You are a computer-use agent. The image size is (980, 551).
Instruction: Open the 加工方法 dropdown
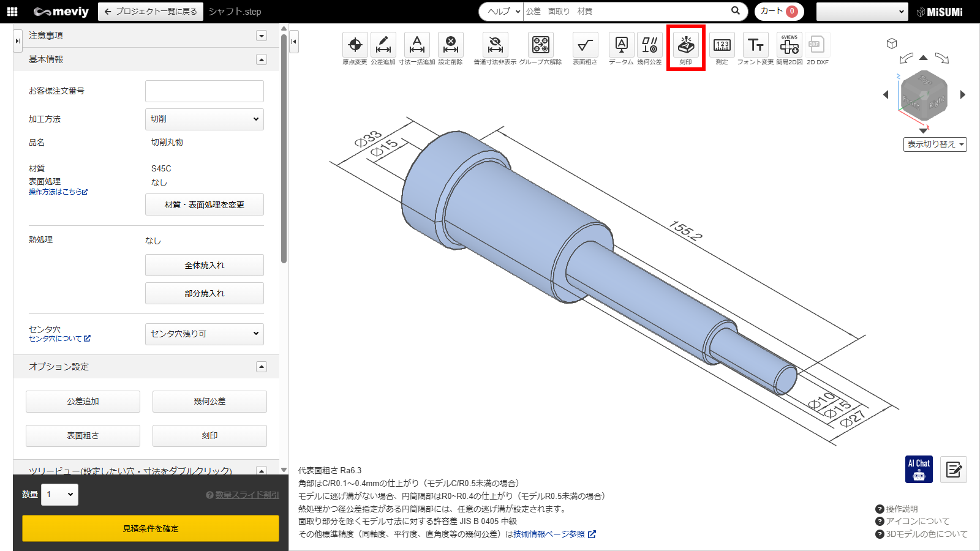tap(205, 119)
